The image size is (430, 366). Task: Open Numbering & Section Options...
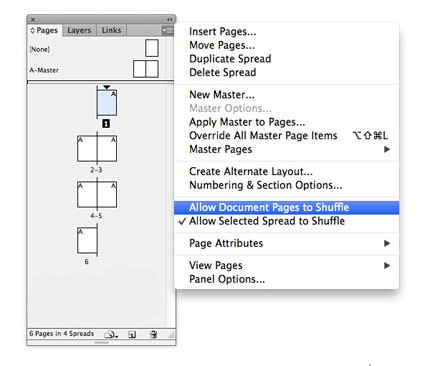click(286, 185)
